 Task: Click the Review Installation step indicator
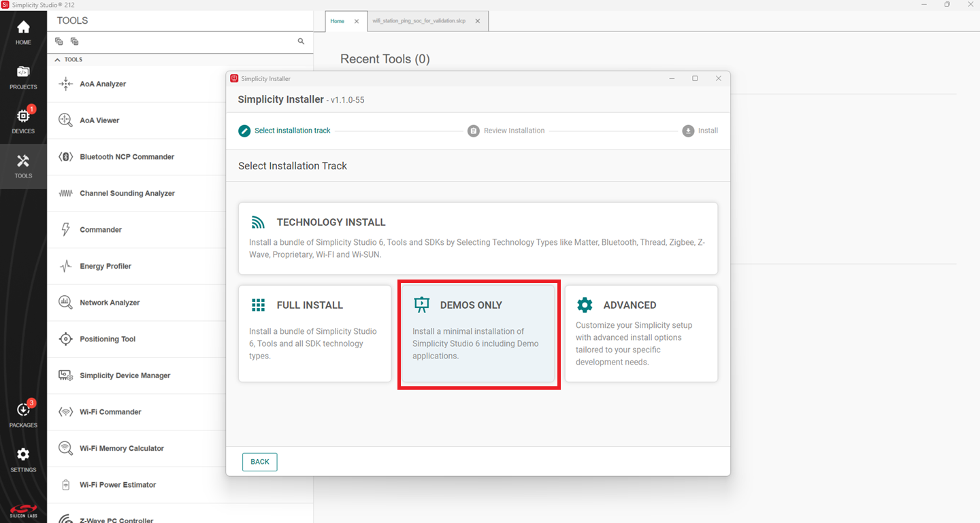point(506,131)
